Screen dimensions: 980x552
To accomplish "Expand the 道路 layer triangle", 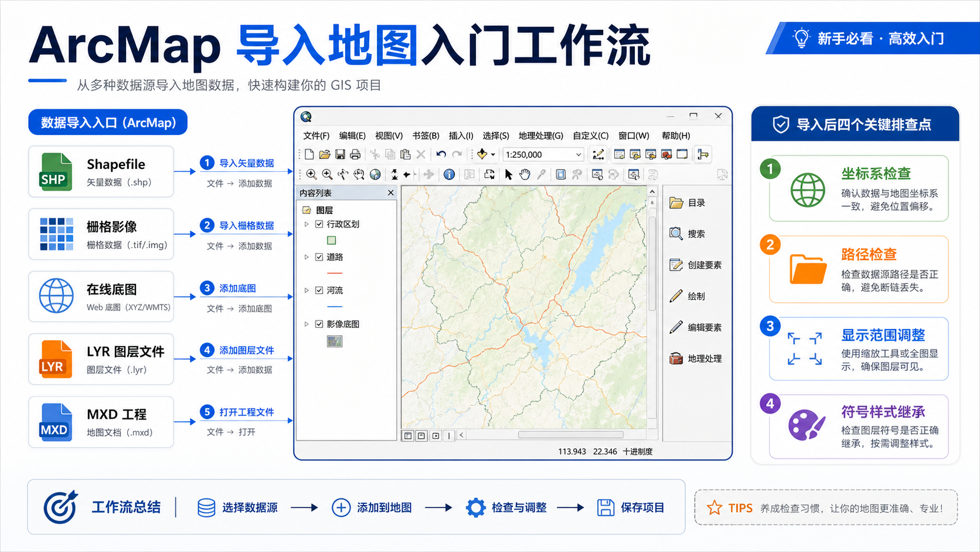I will (x=307, y=257).
